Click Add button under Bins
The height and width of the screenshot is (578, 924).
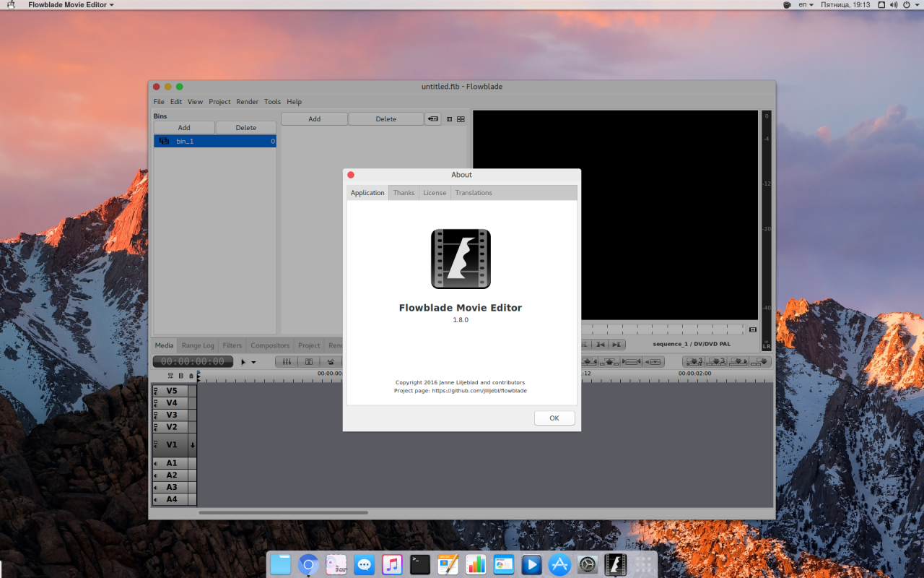click(184, 128)
